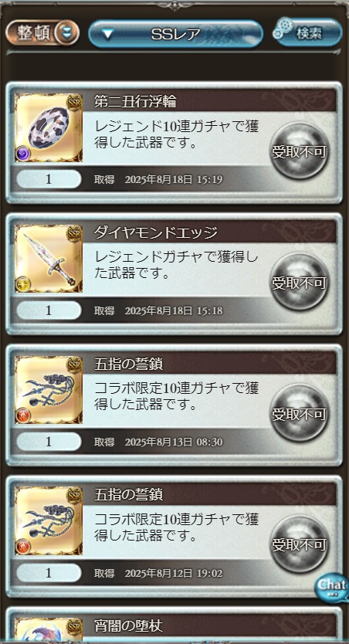The width and height of the screenshot is (349, 644).
Task: Click the 8月12日 五指の誓鎖 weapon thumbnail
Action: pos(49,521)
